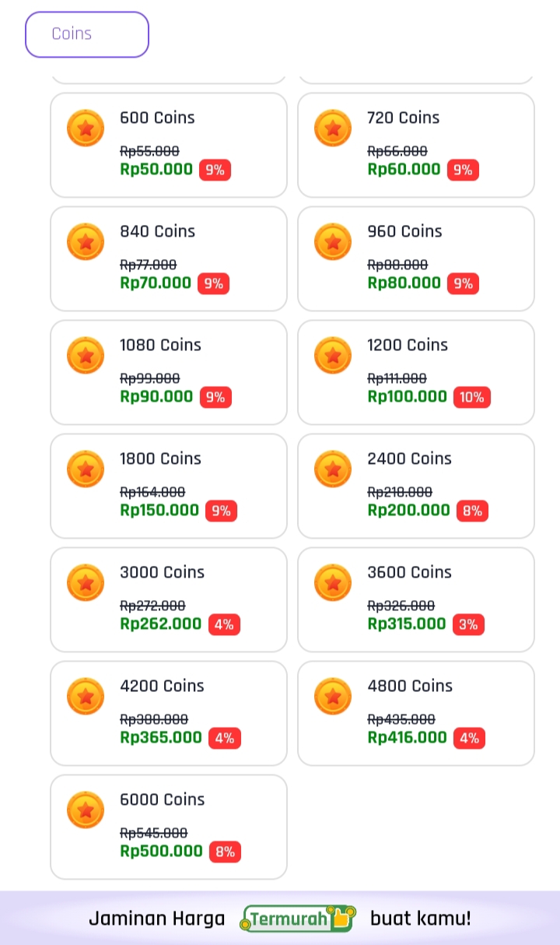Choose the 4200 Coins package

pos(169,713)
